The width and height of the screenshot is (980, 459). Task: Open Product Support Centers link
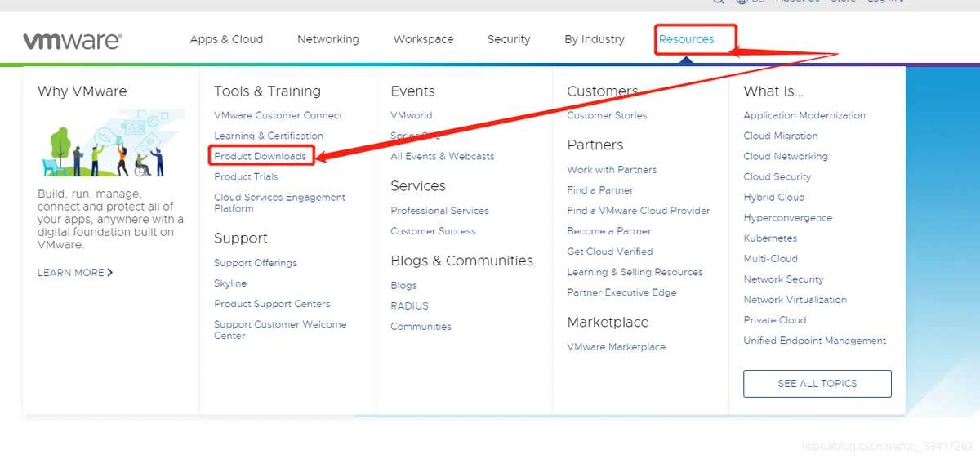coord(272,304)
